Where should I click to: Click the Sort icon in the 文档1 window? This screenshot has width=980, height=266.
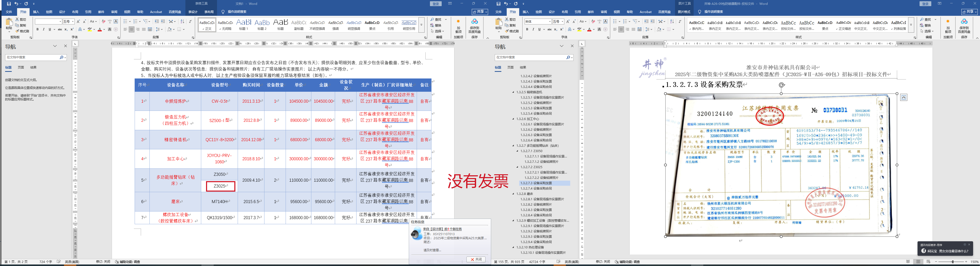182,22
